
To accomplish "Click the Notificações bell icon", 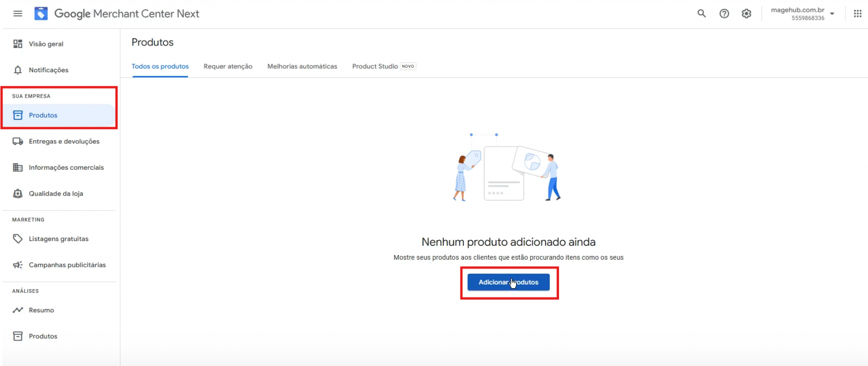I will (x=18, y=70).
